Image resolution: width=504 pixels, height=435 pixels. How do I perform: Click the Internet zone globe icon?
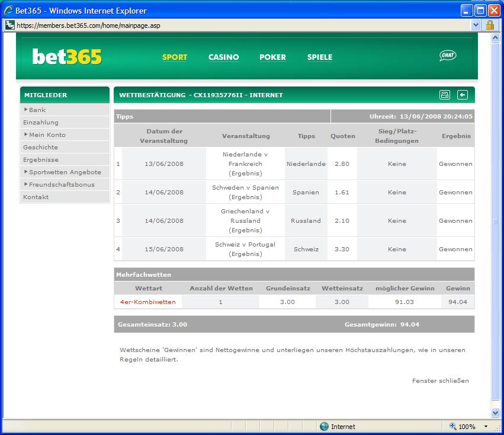click(x=324, y=427)
